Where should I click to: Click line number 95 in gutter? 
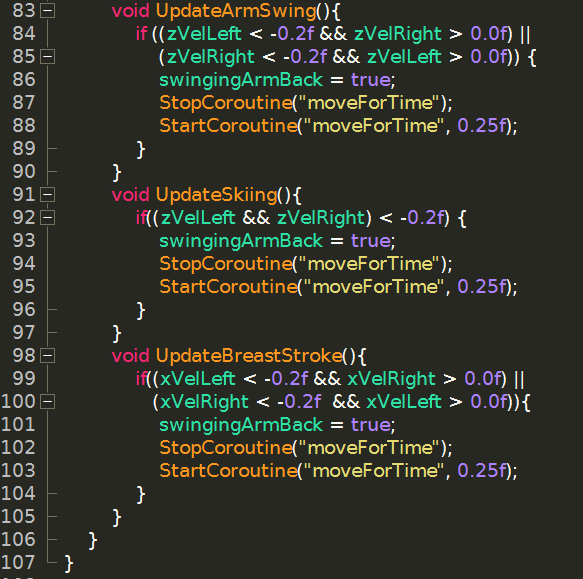24,287
